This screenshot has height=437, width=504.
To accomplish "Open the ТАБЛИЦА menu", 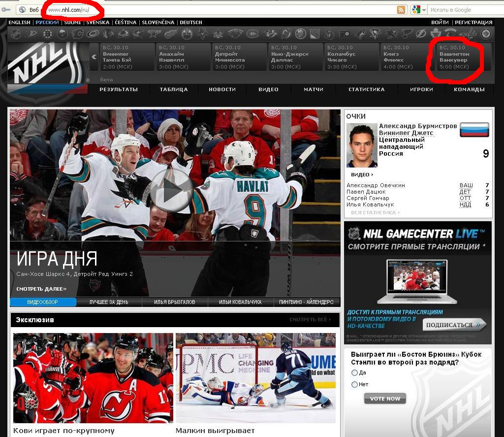I will tap(174, 90).
